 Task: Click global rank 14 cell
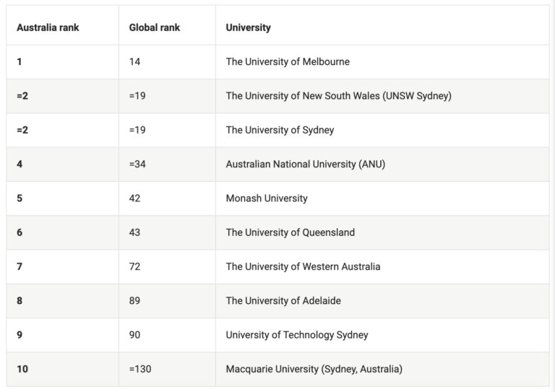pos(135,62)
